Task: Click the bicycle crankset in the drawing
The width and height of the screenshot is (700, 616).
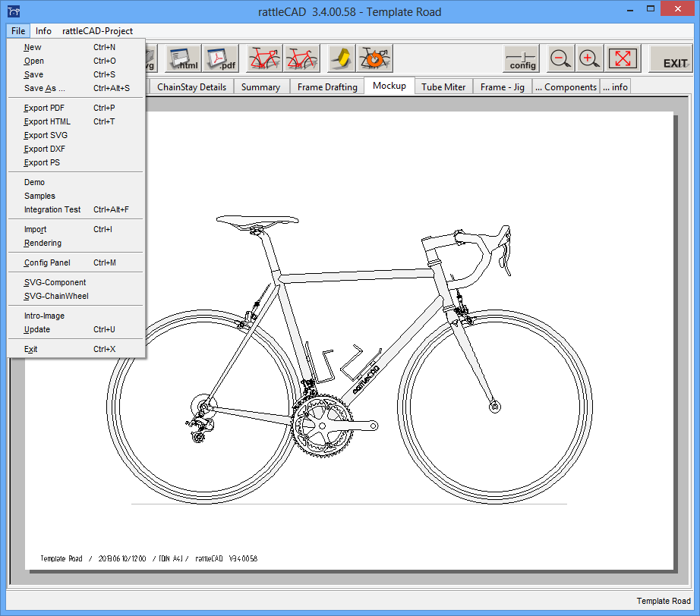Action: tap(322, 426)
